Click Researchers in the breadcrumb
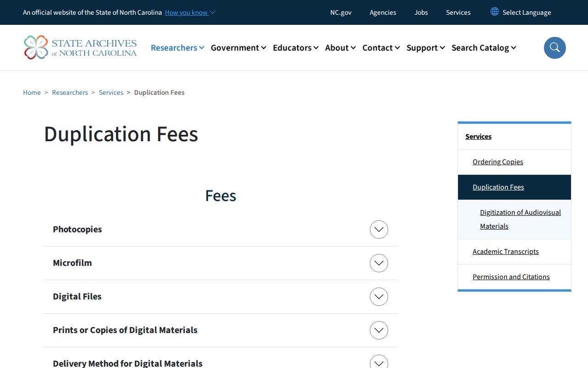 [70, 92]
